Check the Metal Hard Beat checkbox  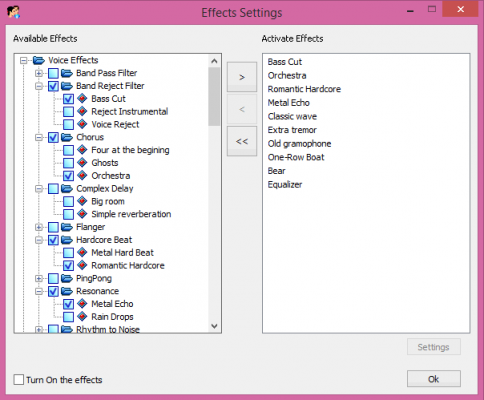[x=68, y=253]
